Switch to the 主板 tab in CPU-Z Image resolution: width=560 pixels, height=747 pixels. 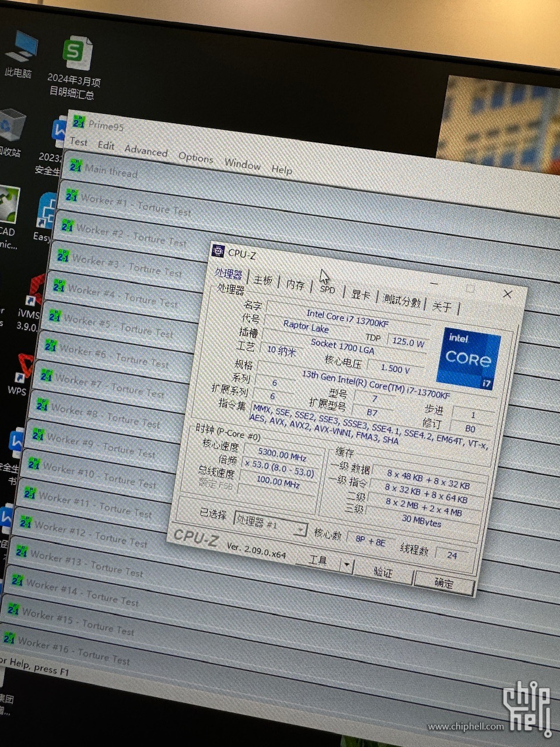coord(263,280)
